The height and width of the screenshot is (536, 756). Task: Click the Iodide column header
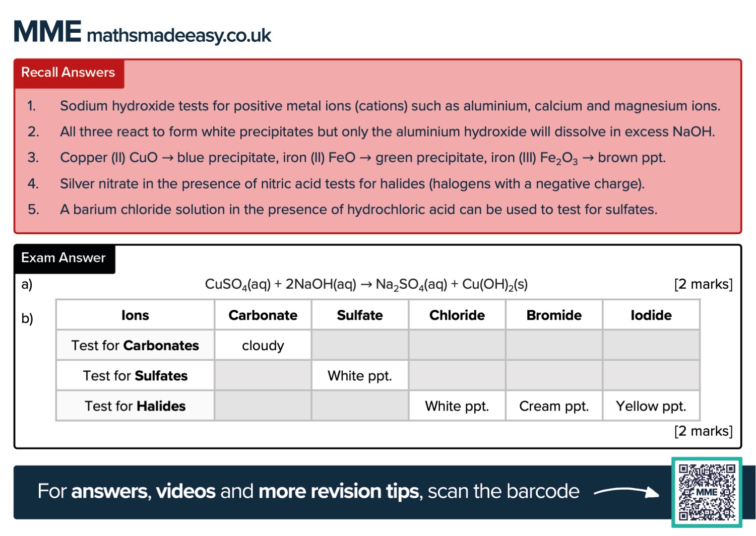pos(651,315)
